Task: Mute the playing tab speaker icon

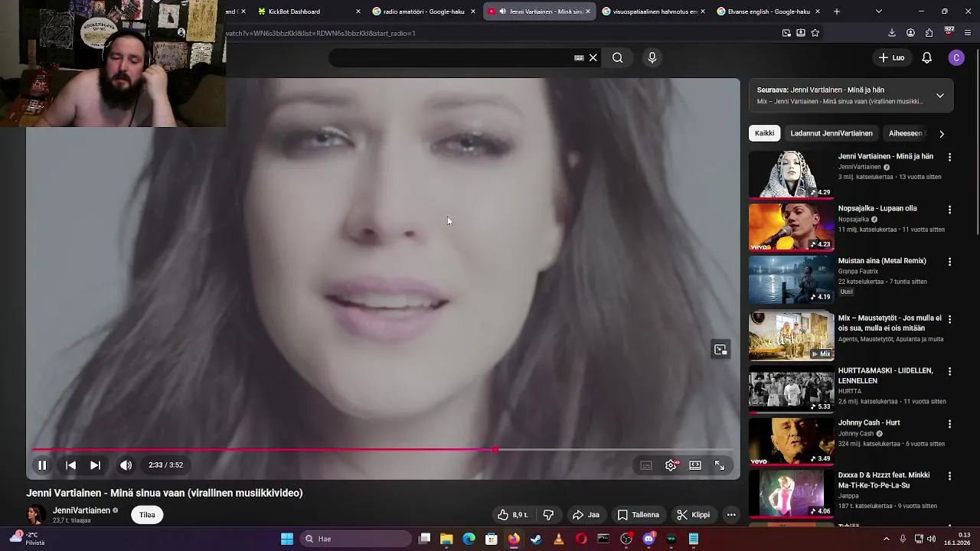Action: pos(502,11)
